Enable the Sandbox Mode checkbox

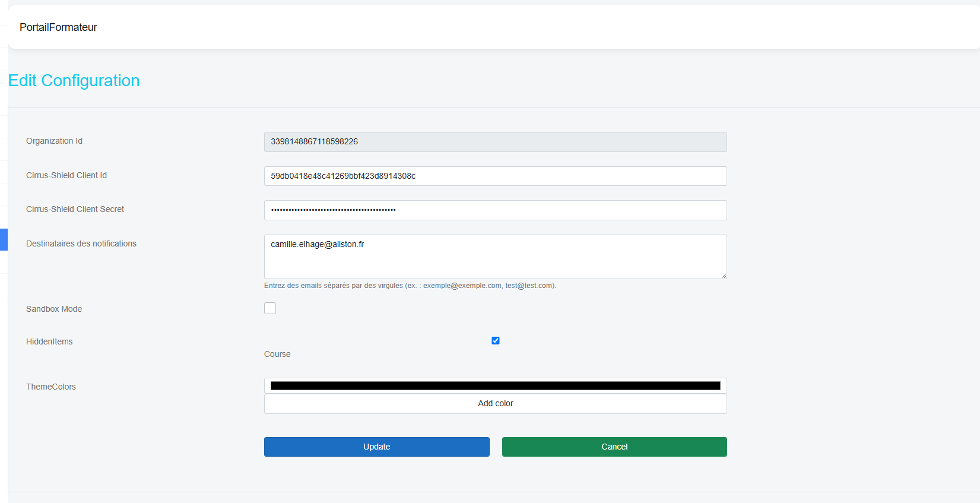(x=270, y=308)
